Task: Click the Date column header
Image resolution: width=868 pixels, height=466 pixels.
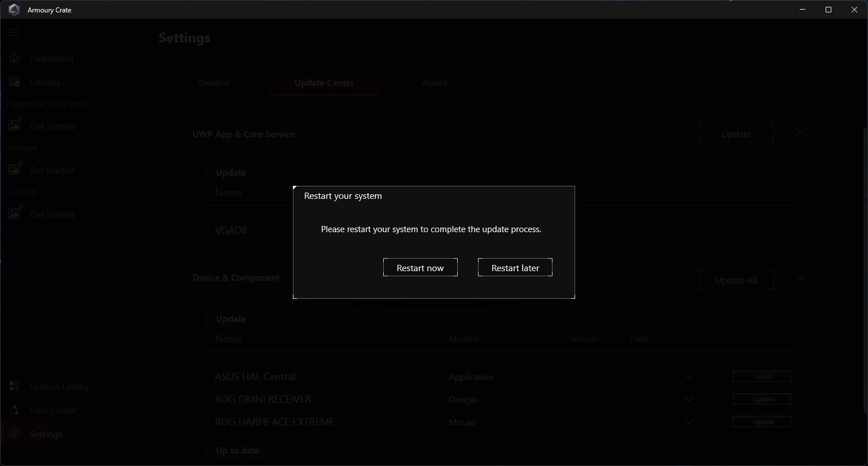Action: (x=639, y=339)
